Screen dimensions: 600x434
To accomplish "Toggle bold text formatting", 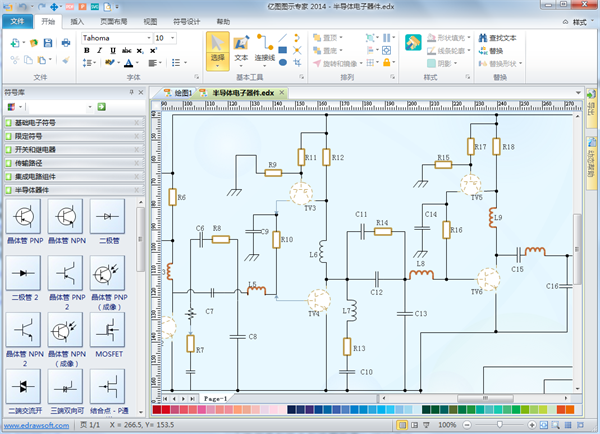I will point(86,50).
